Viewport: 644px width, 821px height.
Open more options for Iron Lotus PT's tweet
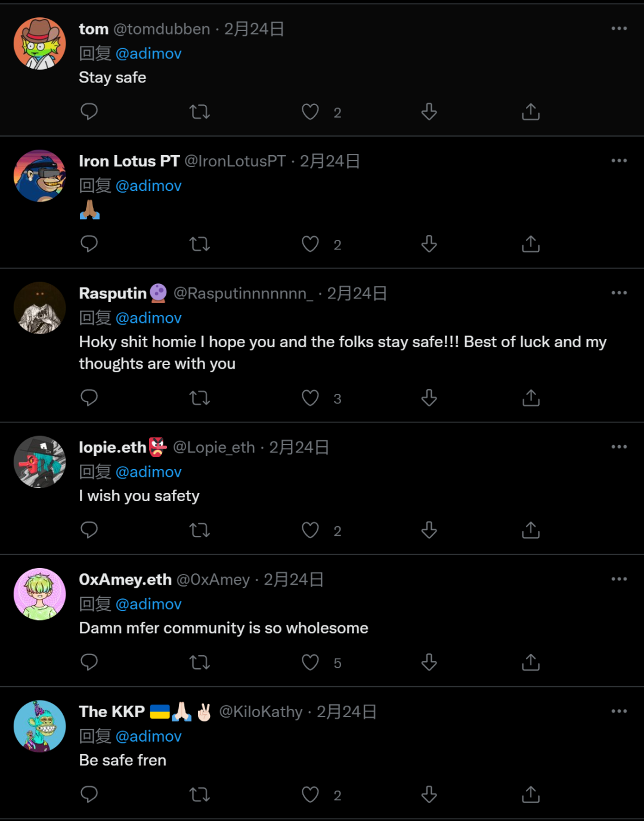[619, 161]
